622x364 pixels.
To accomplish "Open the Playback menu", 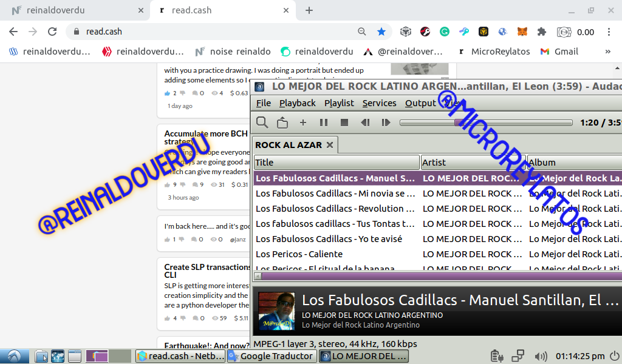I will tap(298, 103).
